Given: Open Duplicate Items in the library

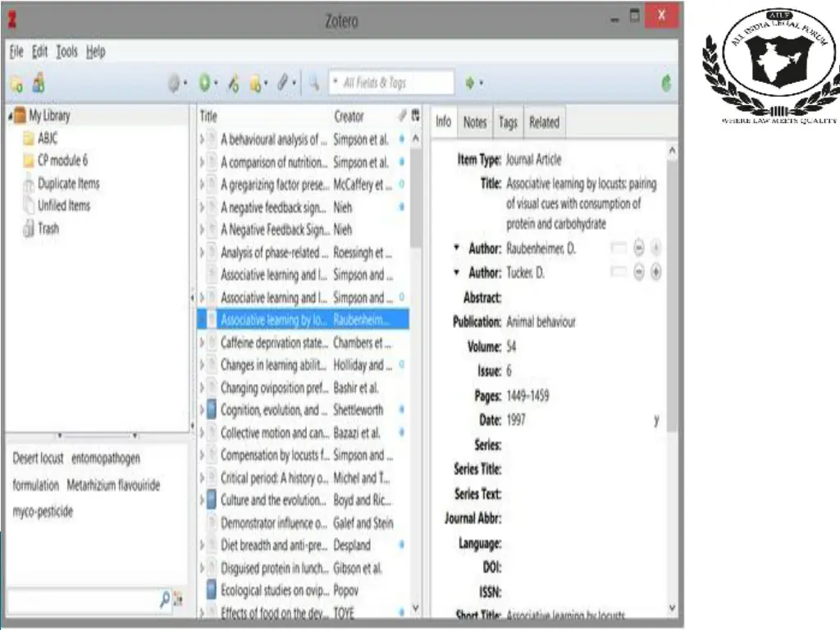Looking at the screenshot, I should 69,183.
